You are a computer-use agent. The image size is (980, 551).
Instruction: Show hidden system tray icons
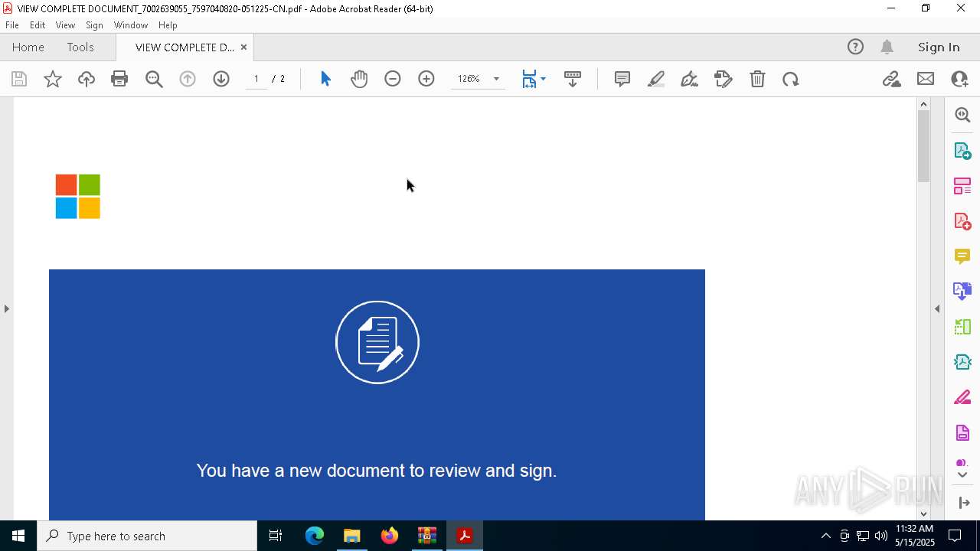point(825,536)
